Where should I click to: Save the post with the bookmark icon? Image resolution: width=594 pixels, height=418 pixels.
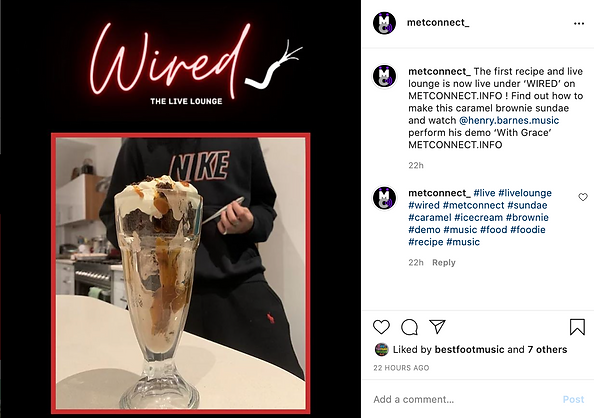pyautogui.click(x=577, y=327)
